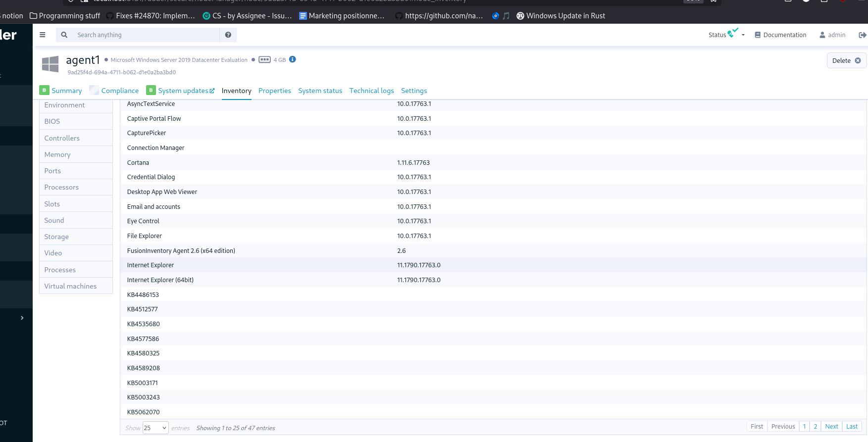The height and width of the screenshot is (442, 868).
Task: Click the Cortana software row
Action: [x=493, y=162]
